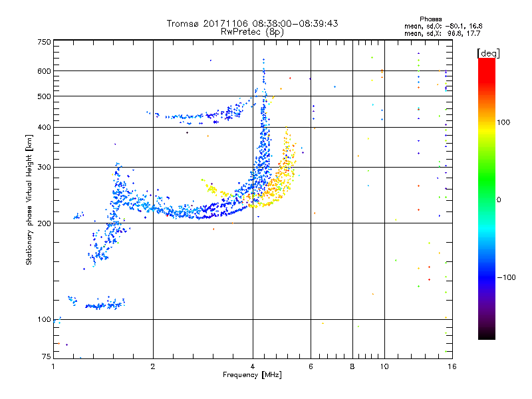Click the x-axis label '10'
The image size is (532, 399).
pos(384,366)
